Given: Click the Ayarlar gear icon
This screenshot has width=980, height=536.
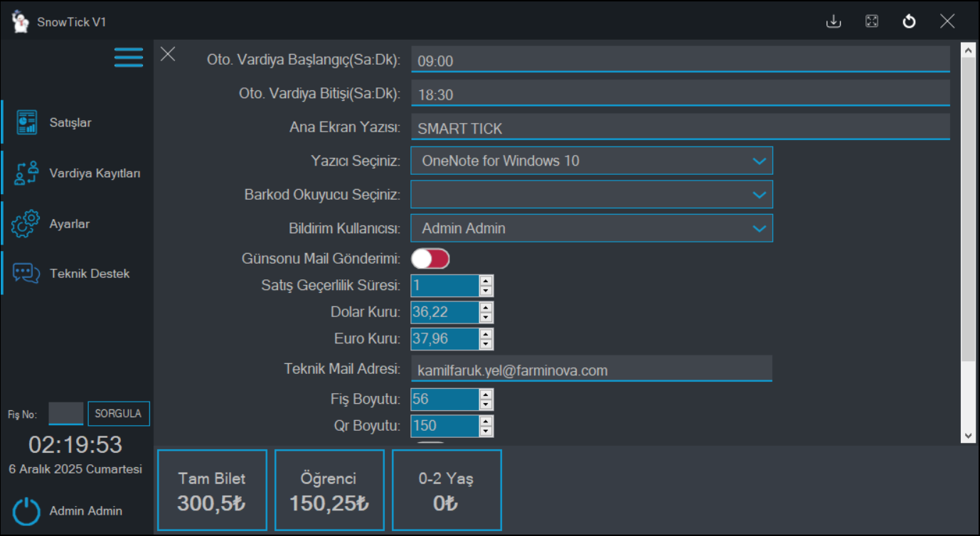Looking at the screenshot, I should pyautogui.click(x=27, y=224).
